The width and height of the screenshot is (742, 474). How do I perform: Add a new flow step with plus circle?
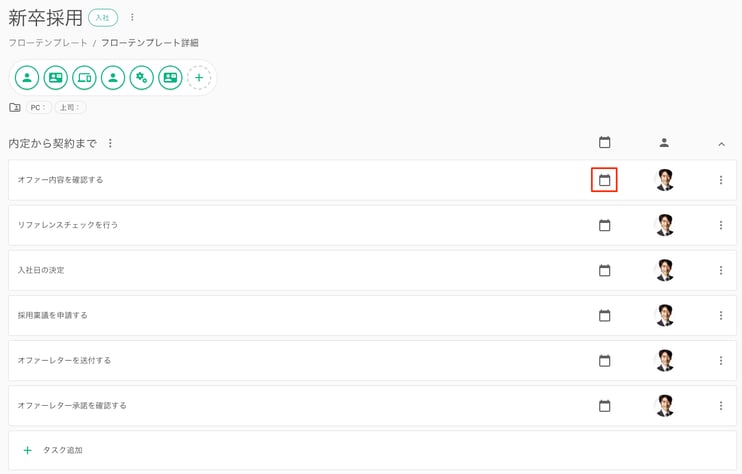pyautogui.click(x=199, y=78)
